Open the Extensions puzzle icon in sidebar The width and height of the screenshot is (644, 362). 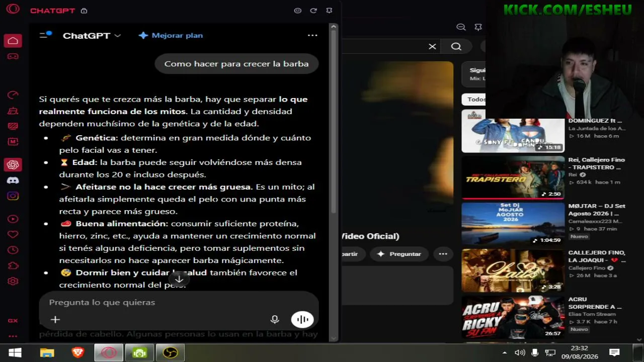pos(13,265)
